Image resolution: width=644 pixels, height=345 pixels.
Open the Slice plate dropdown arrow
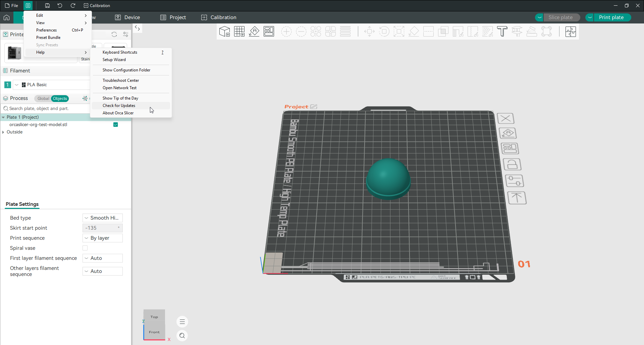click(539, 17)
